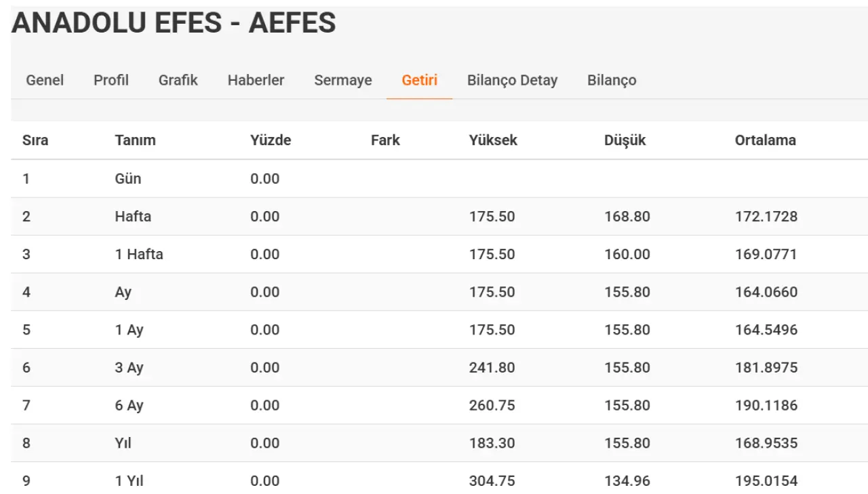868x494 pixels.
Task: Open the Bilanço Detay tab
Action: click(512, 80)
